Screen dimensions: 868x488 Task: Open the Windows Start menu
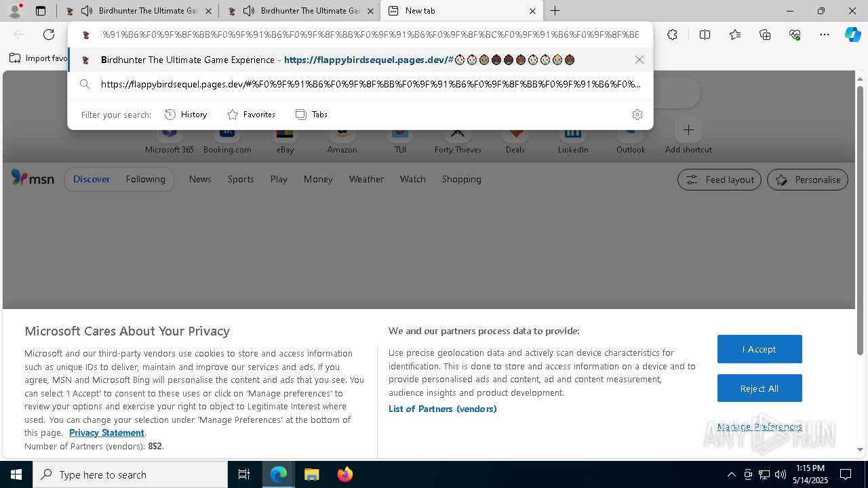pyautogui.click(x=16, y=474)
